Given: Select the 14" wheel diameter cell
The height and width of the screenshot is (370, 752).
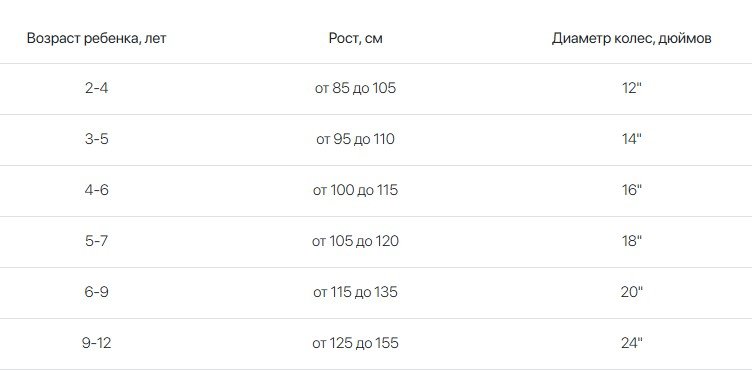Looking at the screenshot, I should point(631,139).
